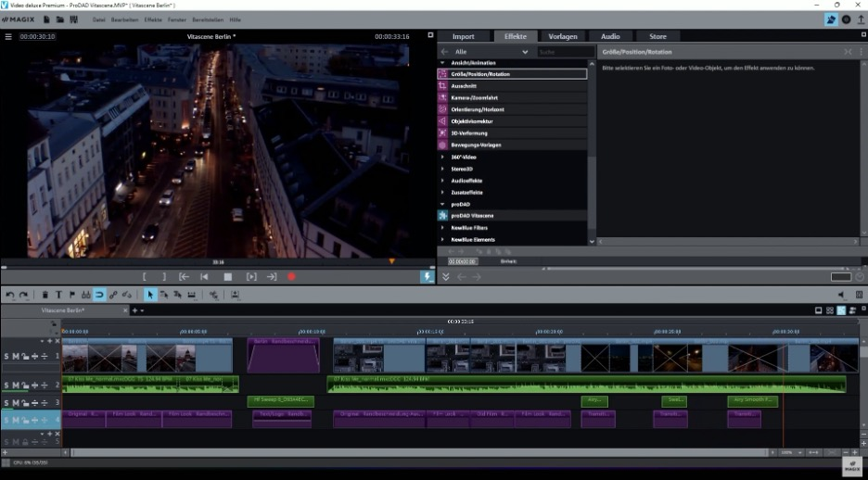The image size is (868, 480).
Task: Switch to the Vorlagen tab
Action: (x=563, y=36)
